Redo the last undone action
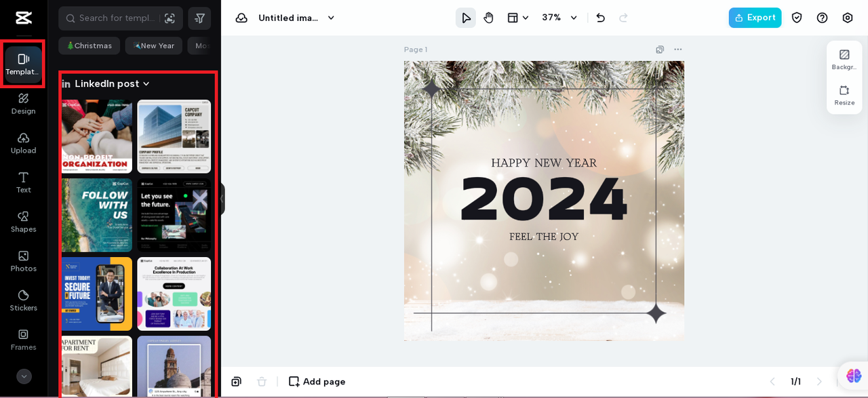 click(623, 18)
